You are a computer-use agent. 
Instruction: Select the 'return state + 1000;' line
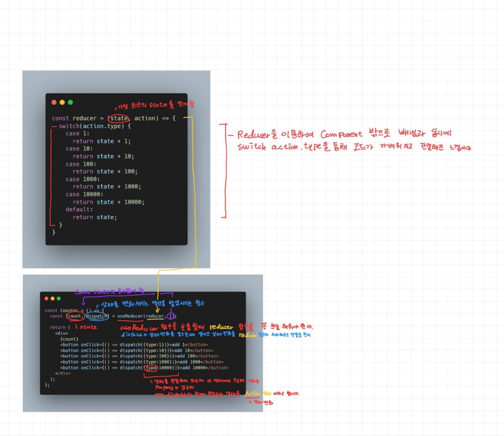coord(107,187)
